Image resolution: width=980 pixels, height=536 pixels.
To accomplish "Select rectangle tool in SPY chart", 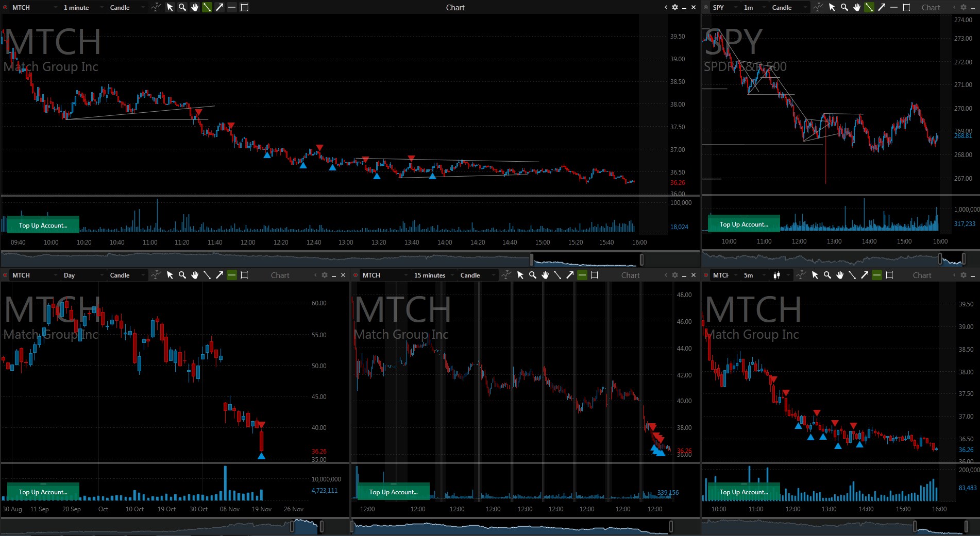I will coord(906,7).
